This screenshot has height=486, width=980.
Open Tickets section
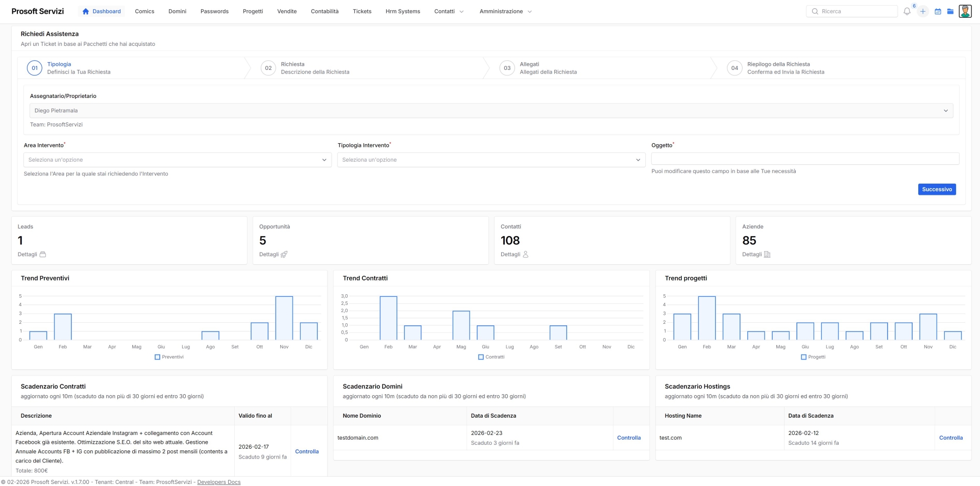(x=362, y=11)
